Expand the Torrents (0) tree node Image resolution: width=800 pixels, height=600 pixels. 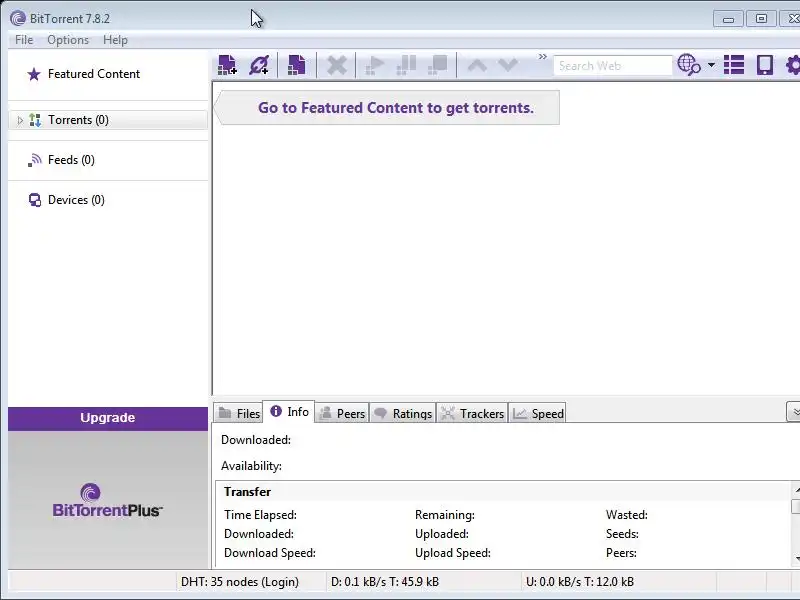20,120
